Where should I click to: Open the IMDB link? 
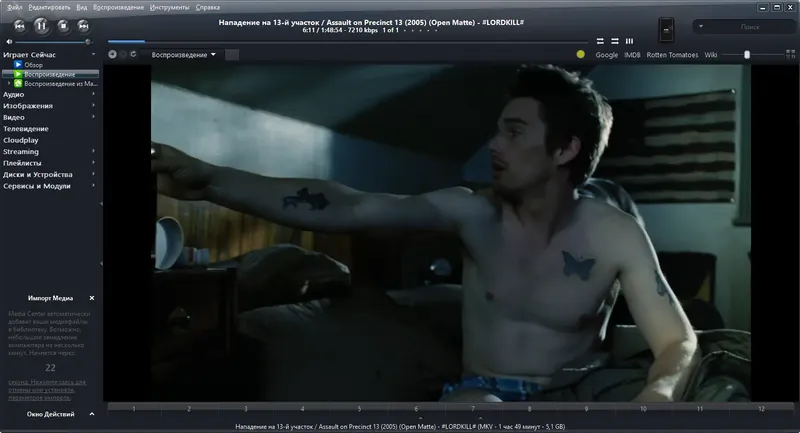pyautogui.click(x=632, y=55)
